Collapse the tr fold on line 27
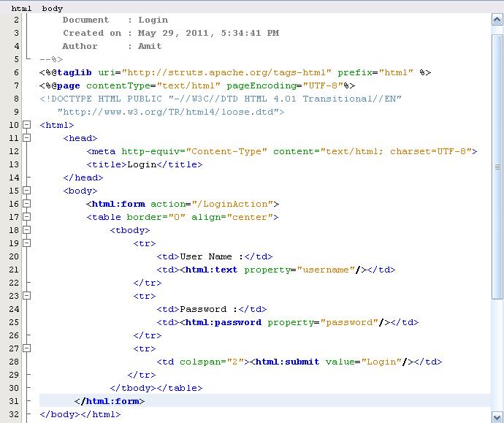This screenshot has height=423, width=504. [x=27, y=348]
